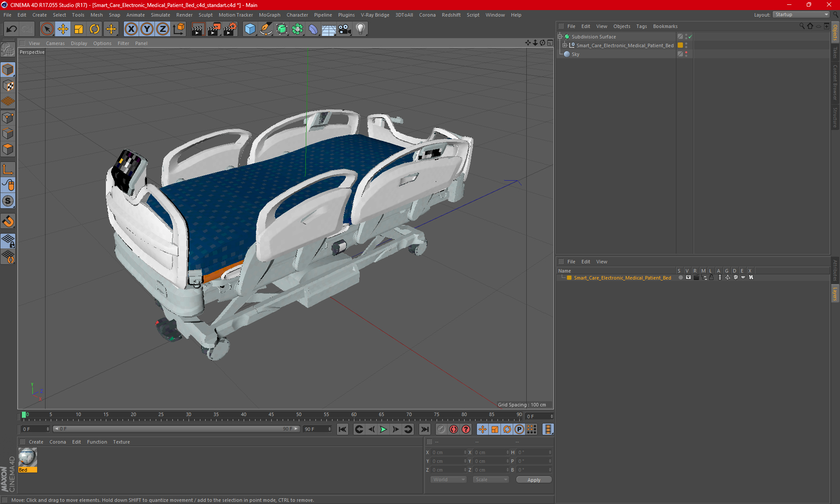Add a Subdivision Surface generator
This screenshot has height=504, width=840.
[x=282, y=29]
